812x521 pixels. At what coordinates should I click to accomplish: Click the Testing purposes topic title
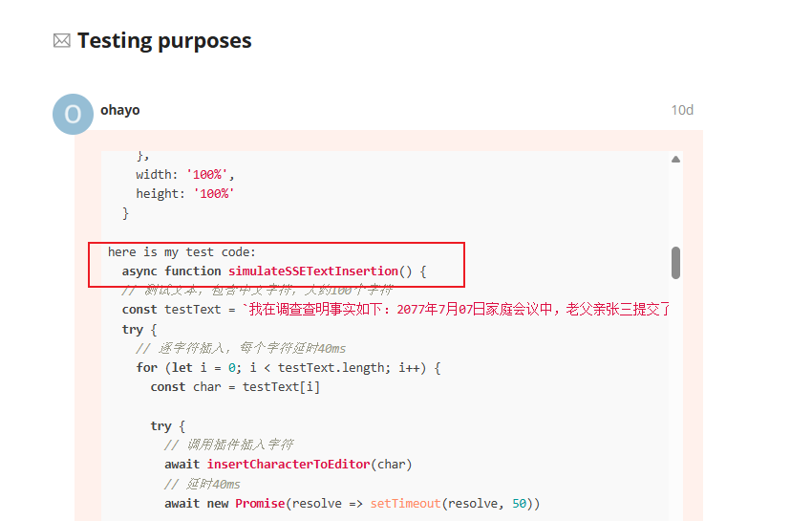coord(164,40)
